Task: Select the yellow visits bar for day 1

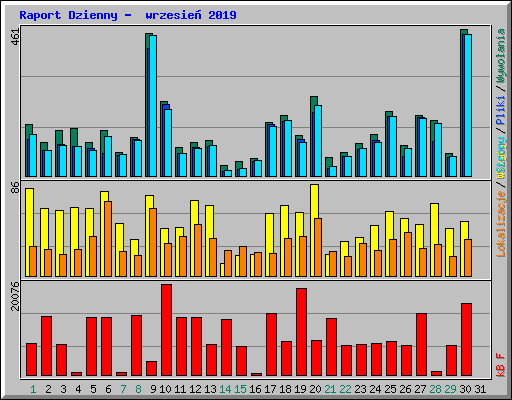Action: coord(29,233)
